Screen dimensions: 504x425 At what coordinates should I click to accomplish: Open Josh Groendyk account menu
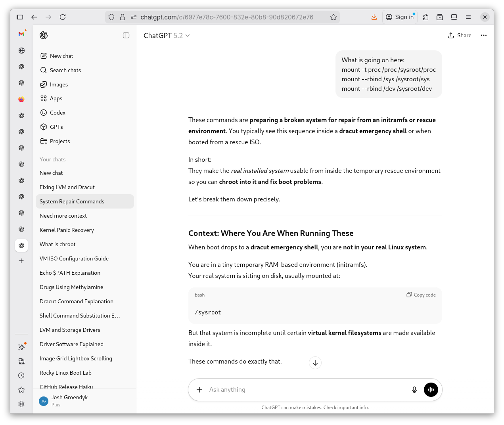point(69,400)
